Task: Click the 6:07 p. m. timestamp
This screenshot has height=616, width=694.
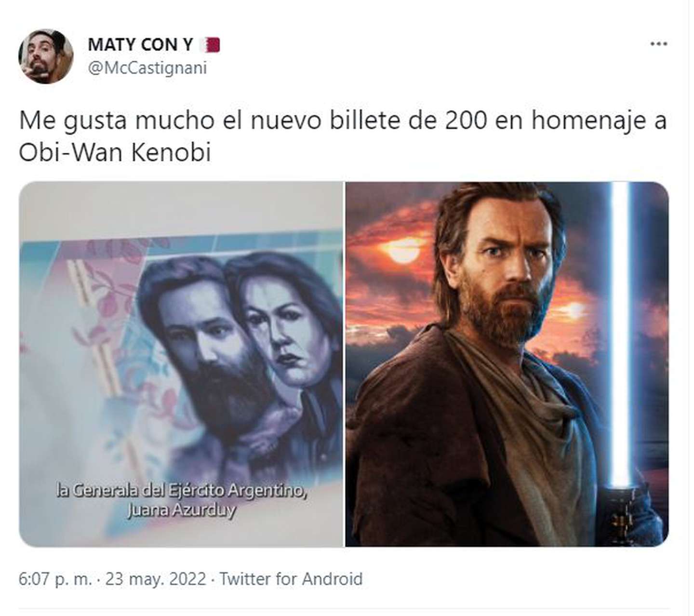Action: 55,579
